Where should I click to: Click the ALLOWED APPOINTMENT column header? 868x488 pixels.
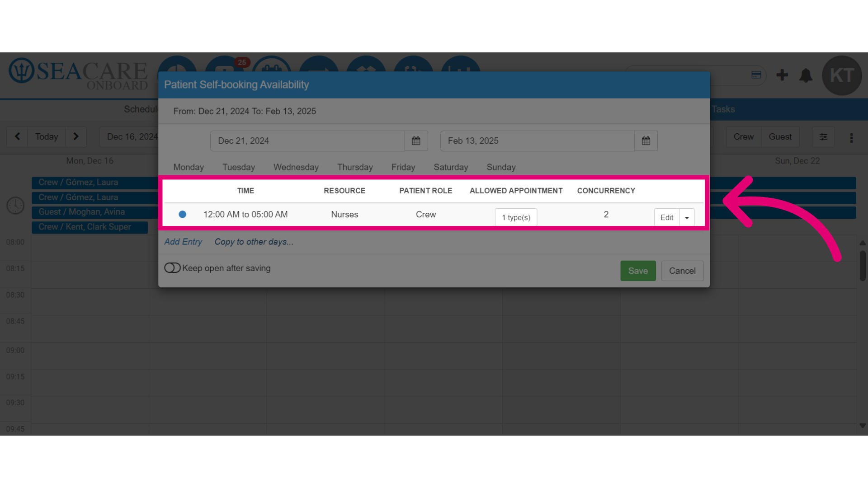click(x=516, y=191)
